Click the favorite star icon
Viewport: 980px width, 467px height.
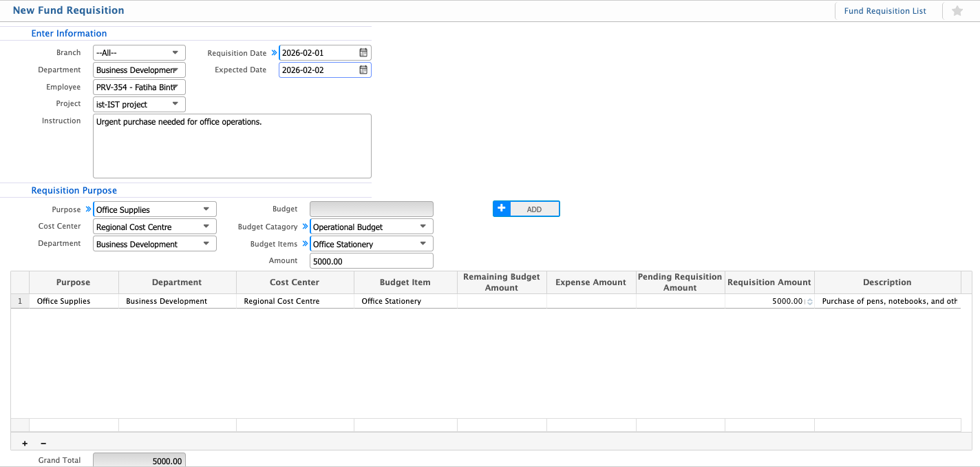(x=957, y=11)
